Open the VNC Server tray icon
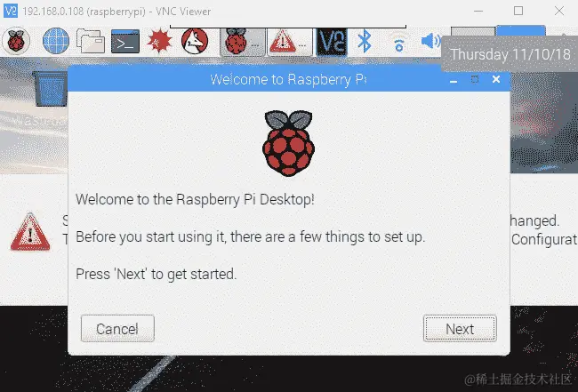 (332, 42)
